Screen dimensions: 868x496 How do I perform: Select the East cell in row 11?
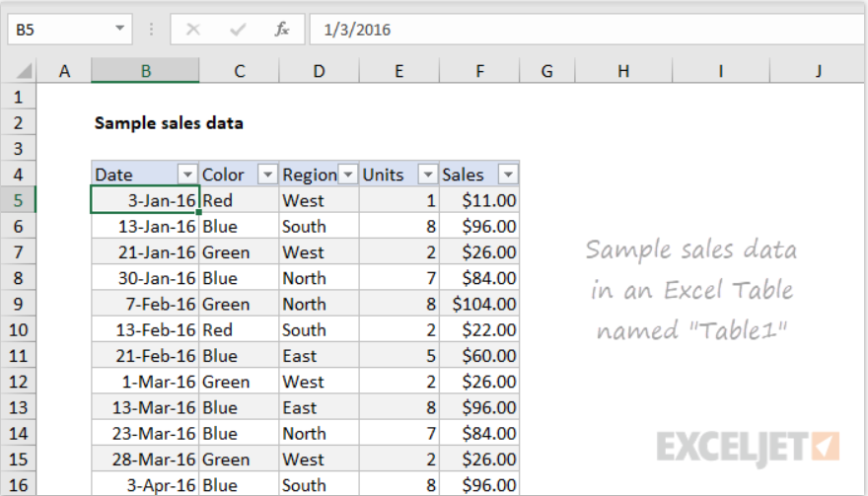point(319,355)
